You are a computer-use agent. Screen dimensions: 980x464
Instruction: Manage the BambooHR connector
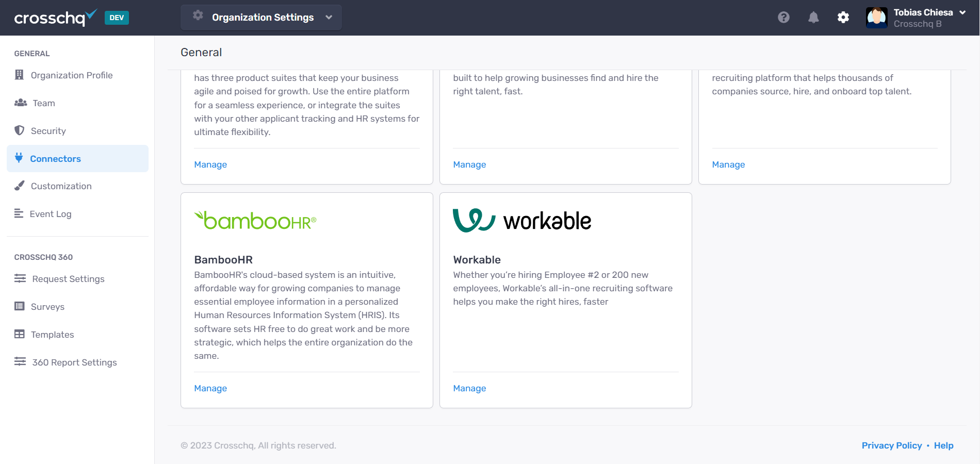point(210,388)
